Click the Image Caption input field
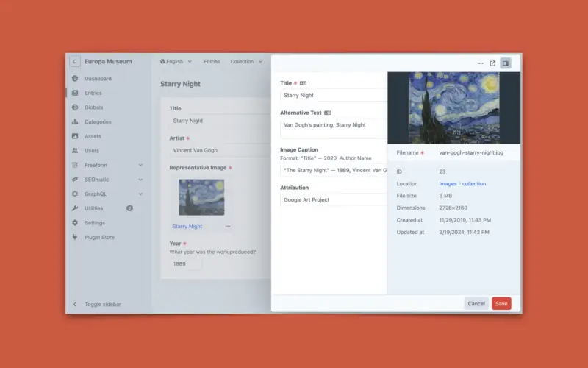The height and width of the screenshot is (368, 588). click(334, 170)
